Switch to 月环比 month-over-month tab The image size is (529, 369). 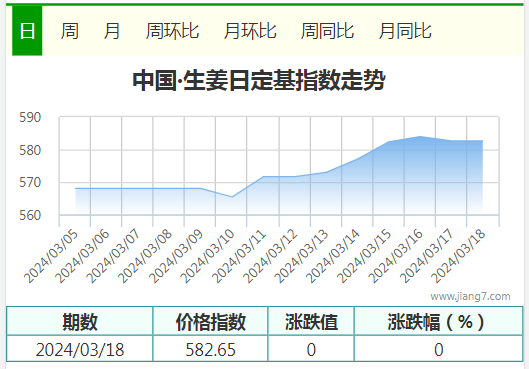point(250,31)
